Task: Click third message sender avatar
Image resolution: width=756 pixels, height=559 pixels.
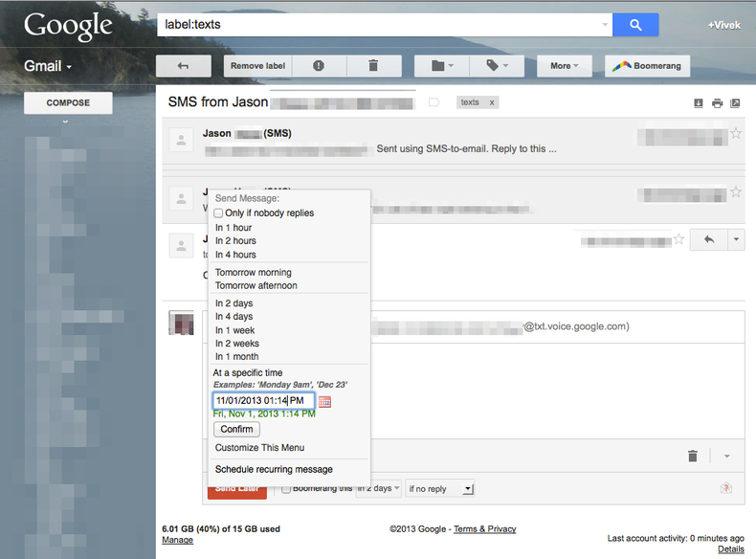Action: [181, 245]
